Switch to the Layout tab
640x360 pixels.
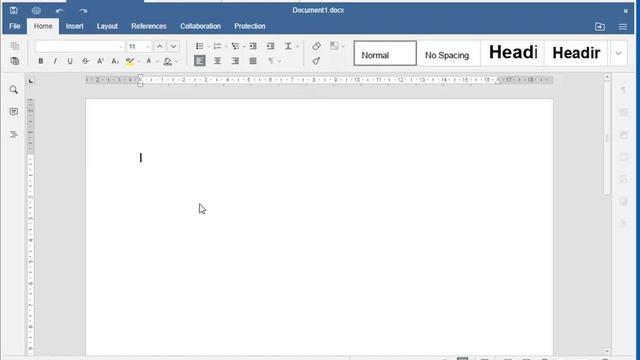pos(107,26)
